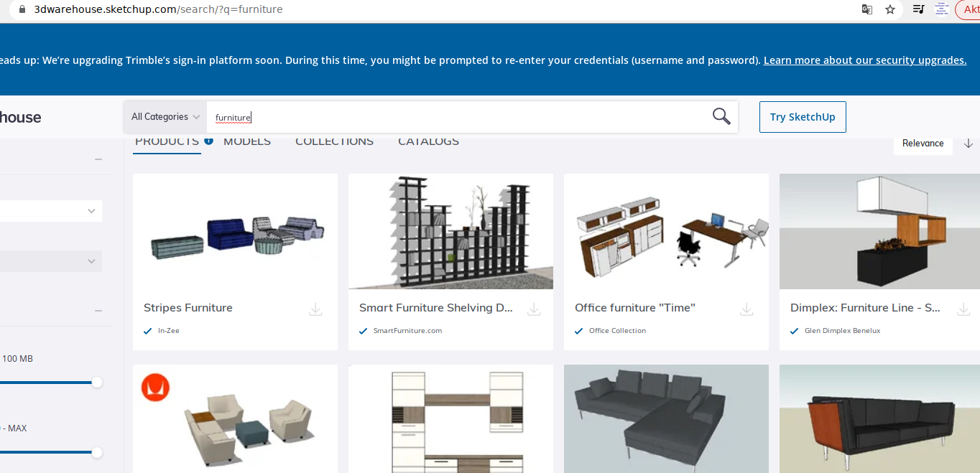This screenshot has width=980, height=473.
Task: Open Dimplex fireplace thumbnail
Action: [879, 231]
